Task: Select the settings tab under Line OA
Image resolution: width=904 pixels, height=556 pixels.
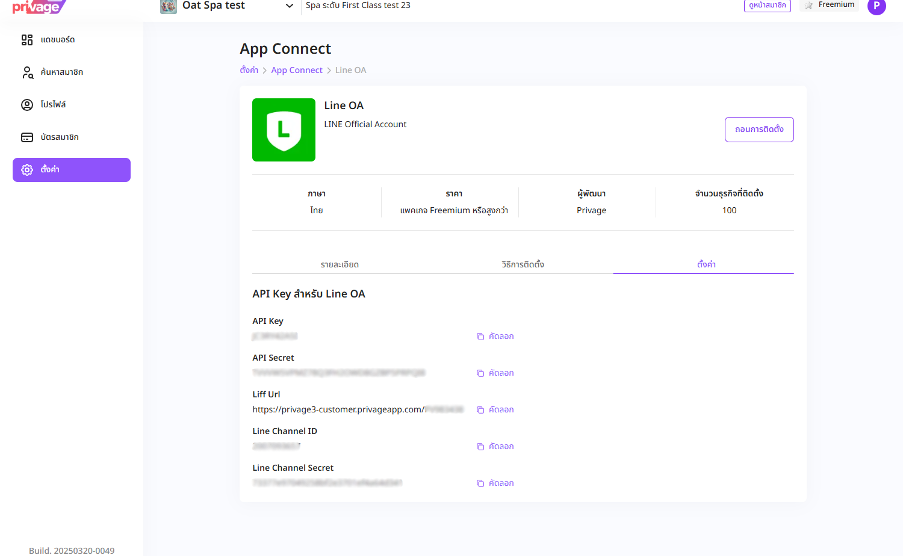Action: click(705, 264)
